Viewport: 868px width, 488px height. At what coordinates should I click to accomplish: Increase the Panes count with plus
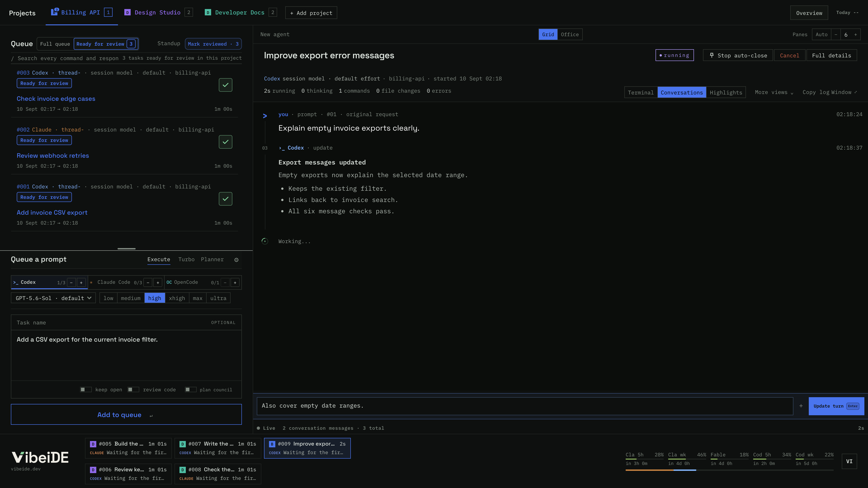point(855,34)
